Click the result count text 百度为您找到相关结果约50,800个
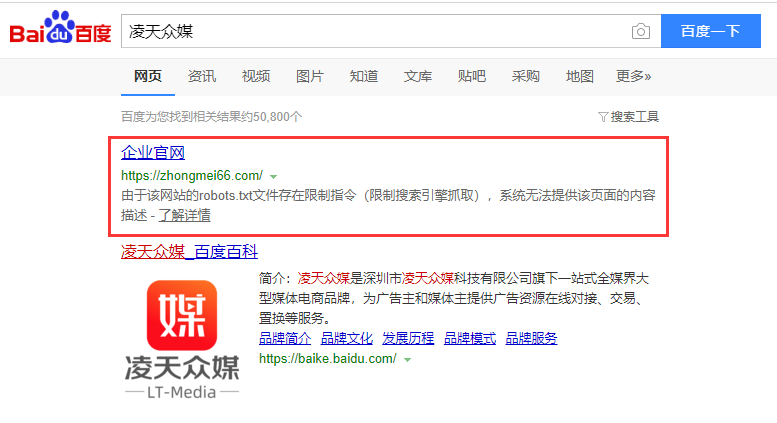This screenshot has height=423, width=777. click(x=212, y=117)
